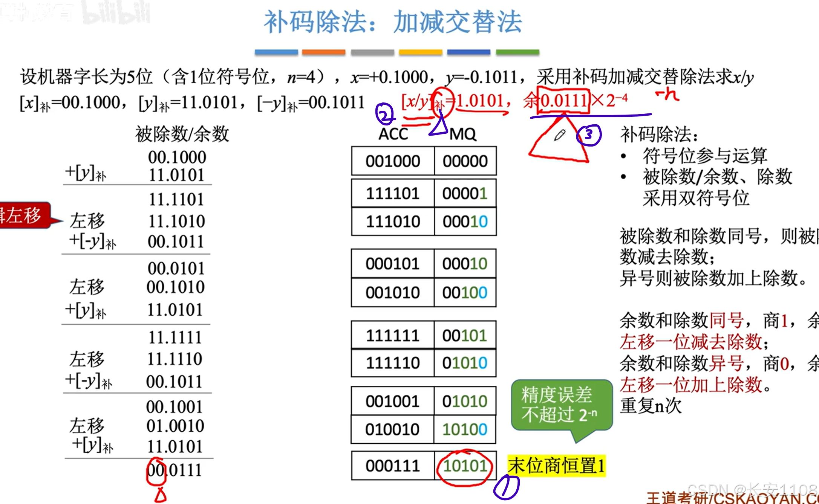The width and height of the screenshot is (819, 504).
Task: Click the green color bar under title
Action: click(517, 52)
